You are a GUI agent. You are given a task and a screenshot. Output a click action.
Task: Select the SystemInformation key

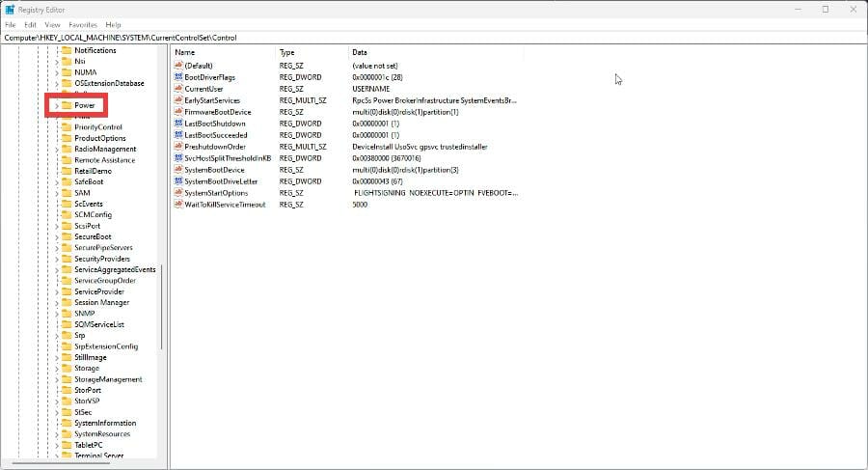tap(105, 424)
